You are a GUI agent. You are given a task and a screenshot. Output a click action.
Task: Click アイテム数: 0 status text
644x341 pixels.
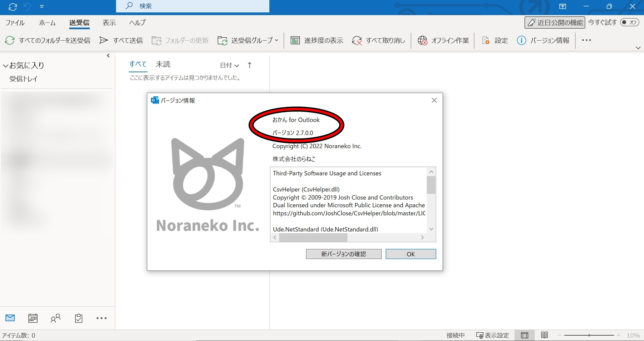click(x=19, y=335)
